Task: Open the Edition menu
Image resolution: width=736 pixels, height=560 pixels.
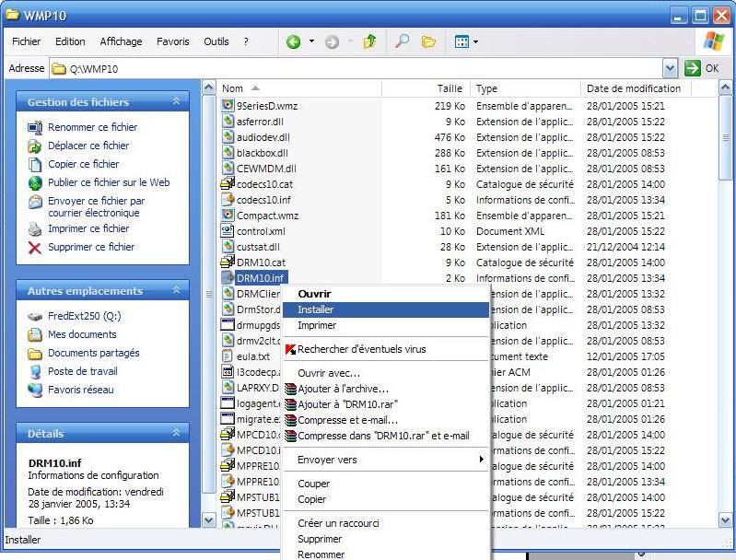Action: pos(70,41)
